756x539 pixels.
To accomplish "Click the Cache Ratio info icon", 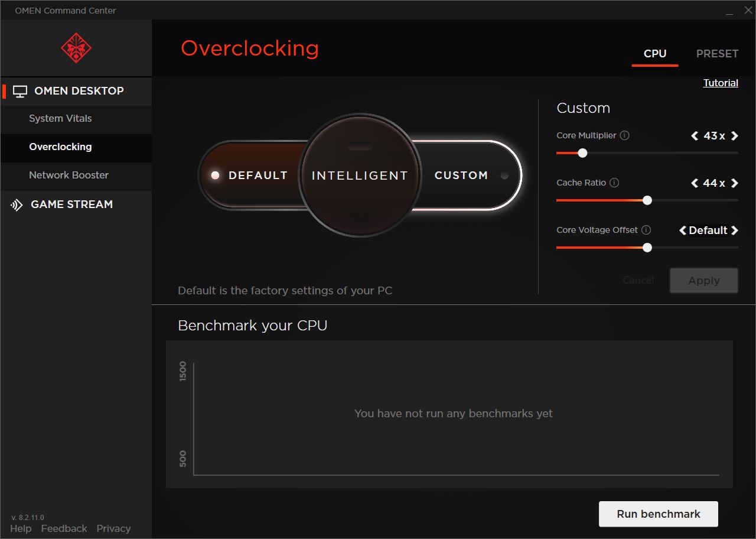I will point(614,183).
